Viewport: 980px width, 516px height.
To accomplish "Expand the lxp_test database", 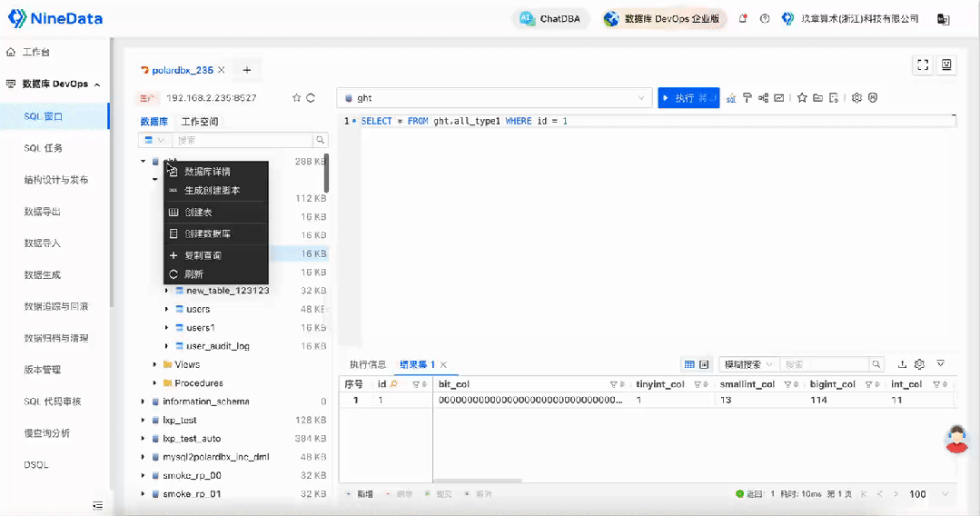I will point(143,420).
